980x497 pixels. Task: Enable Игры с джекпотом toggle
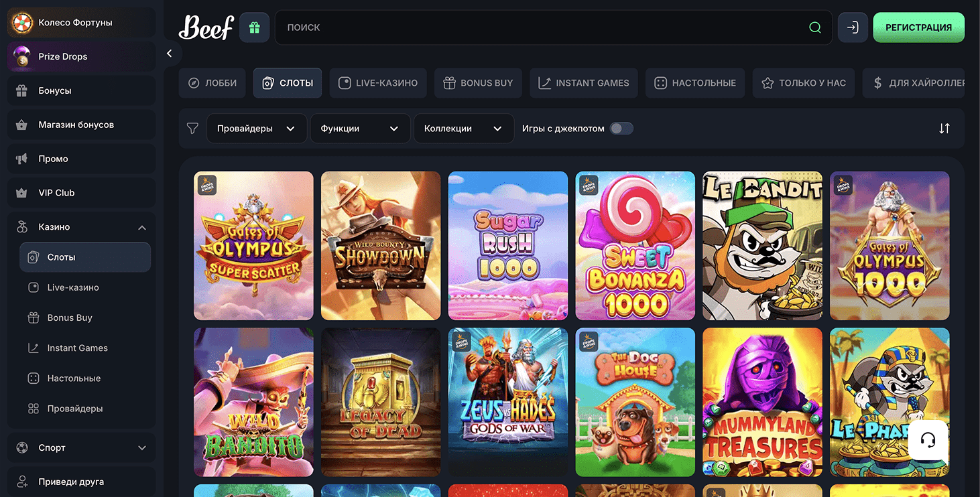pyautogui.click(x=621, y=129)
